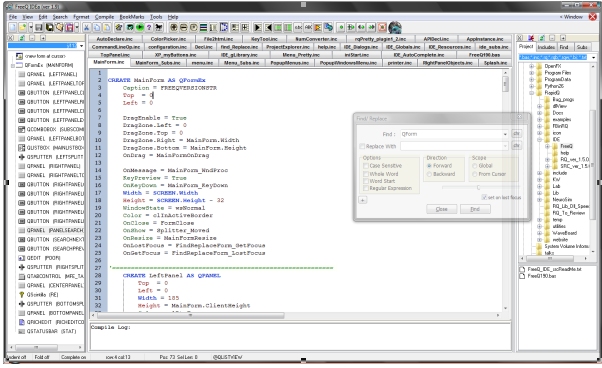Click the circled minus collapse-folds toolbar icon
Image resolution: width=602 pixels, height=368 pixels.
[x=184, y=27]
